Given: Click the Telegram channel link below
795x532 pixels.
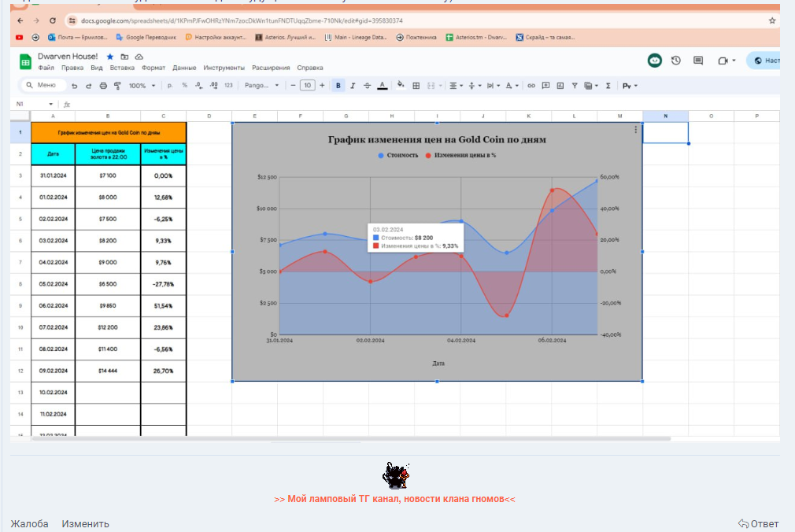Looking at the screenshot, I should pyautogui.click(x=394, y=499).
